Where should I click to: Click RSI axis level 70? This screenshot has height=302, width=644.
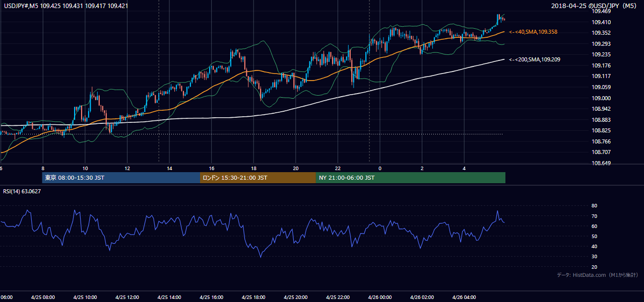point(595,216)
